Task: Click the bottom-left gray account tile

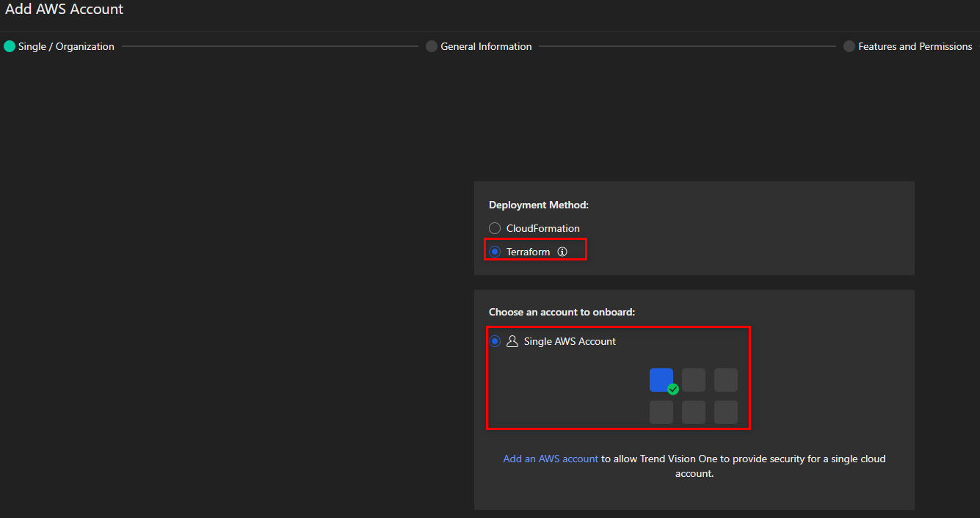Action: 661,412
